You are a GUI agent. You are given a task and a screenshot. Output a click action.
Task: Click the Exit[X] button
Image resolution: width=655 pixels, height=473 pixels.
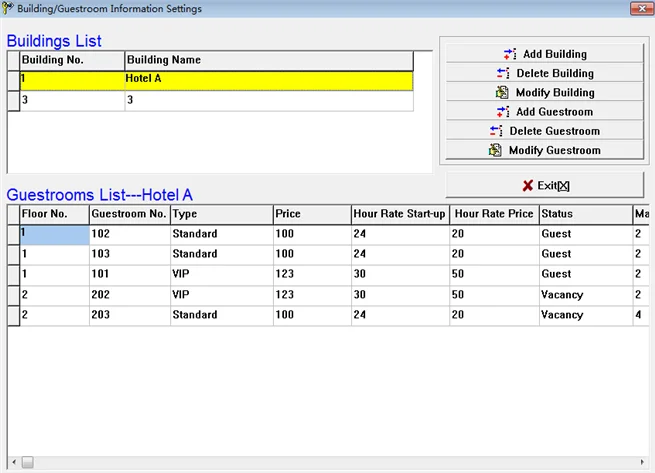coord(545,186)
